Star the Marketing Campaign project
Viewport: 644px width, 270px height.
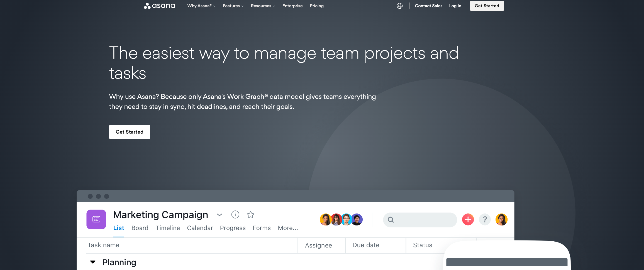[x=250, y=215]
